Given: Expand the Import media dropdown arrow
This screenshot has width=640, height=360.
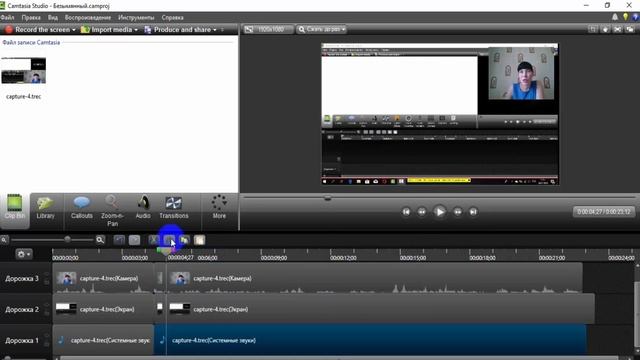Looking at the screenshot, I should coord(136,30).
